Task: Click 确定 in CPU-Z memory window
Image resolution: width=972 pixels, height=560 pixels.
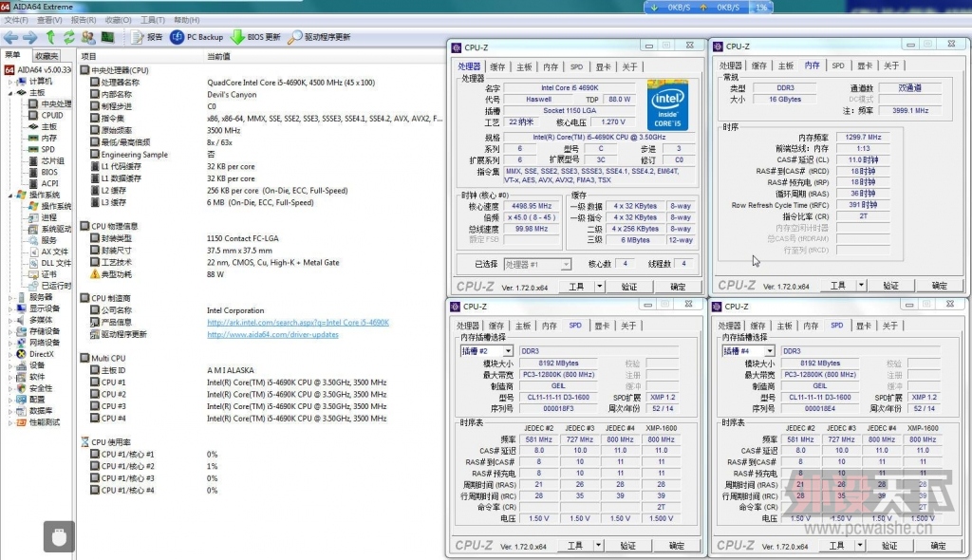Action: [940, 286]
